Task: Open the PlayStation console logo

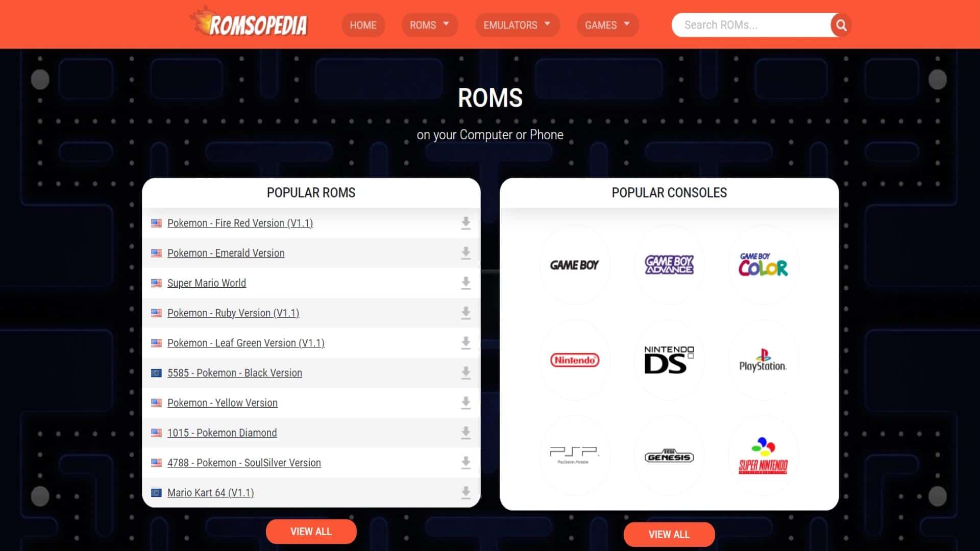Action: coord(764,360)
